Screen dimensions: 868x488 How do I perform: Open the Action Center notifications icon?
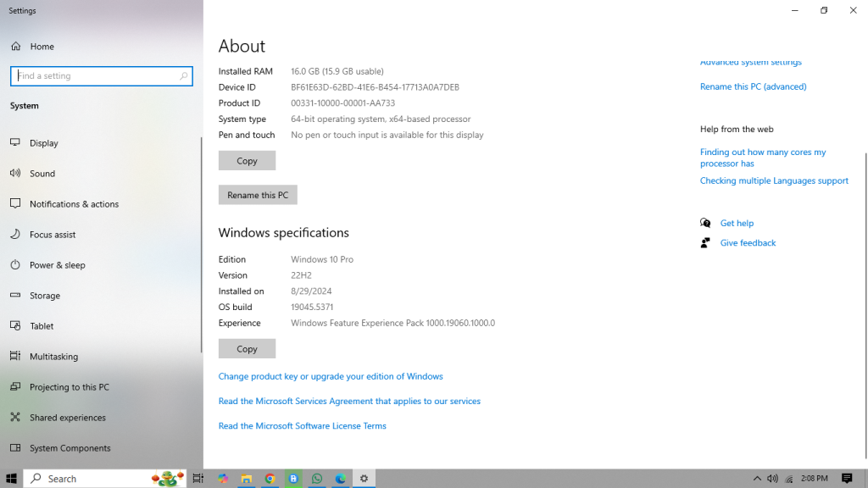[847, 479]
